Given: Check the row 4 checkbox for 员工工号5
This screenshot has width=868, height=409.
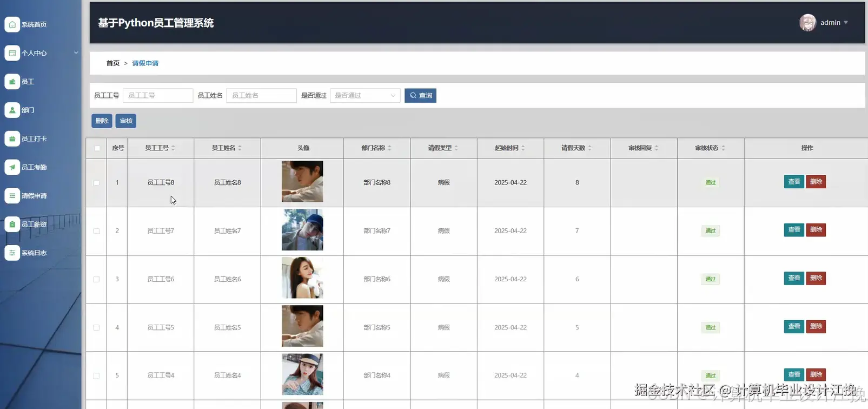Looking at the screenshot, I should [x=96, y=327].
